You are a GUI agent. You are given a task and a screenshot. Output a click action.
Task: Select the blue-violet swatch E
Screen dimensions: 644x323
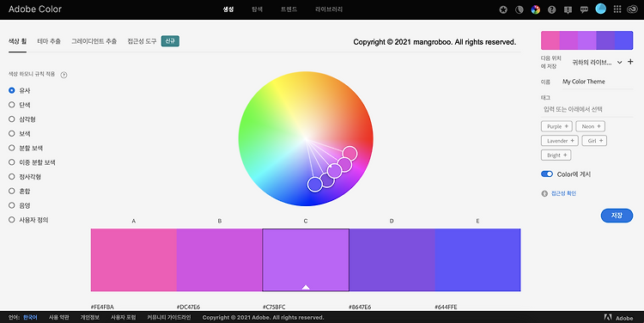pyautogui.click(x=477, y=259)
